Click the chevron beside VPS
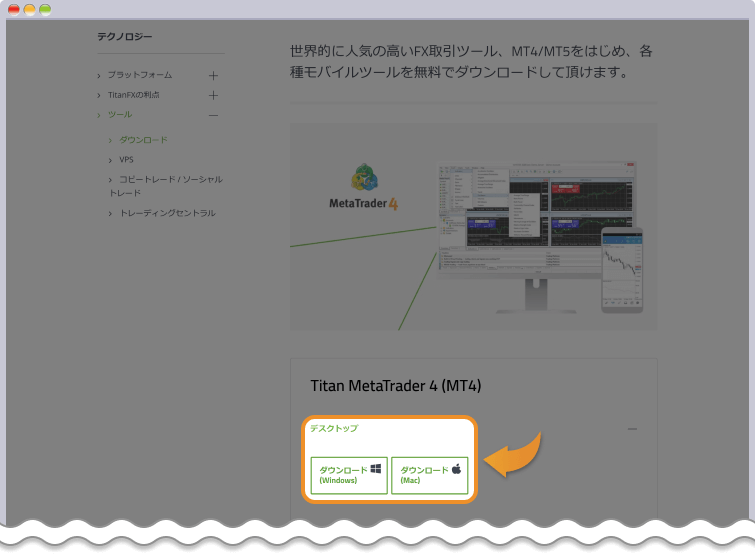The width and height of the screenshot is (755, 556). (110, 161)
